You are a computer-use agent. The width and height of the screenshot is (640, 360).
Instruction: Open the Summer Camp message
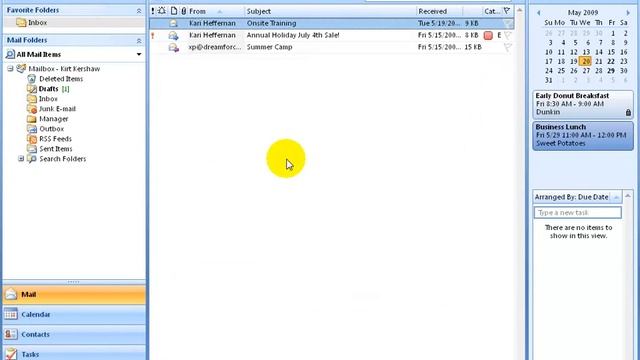pyautogui.click(x=331, y=47)
